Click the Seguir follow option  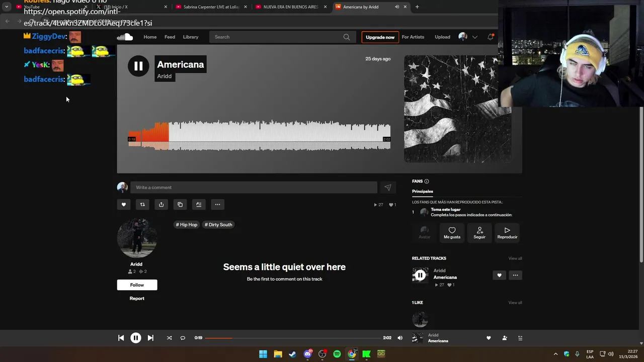[x=479, y=233]
